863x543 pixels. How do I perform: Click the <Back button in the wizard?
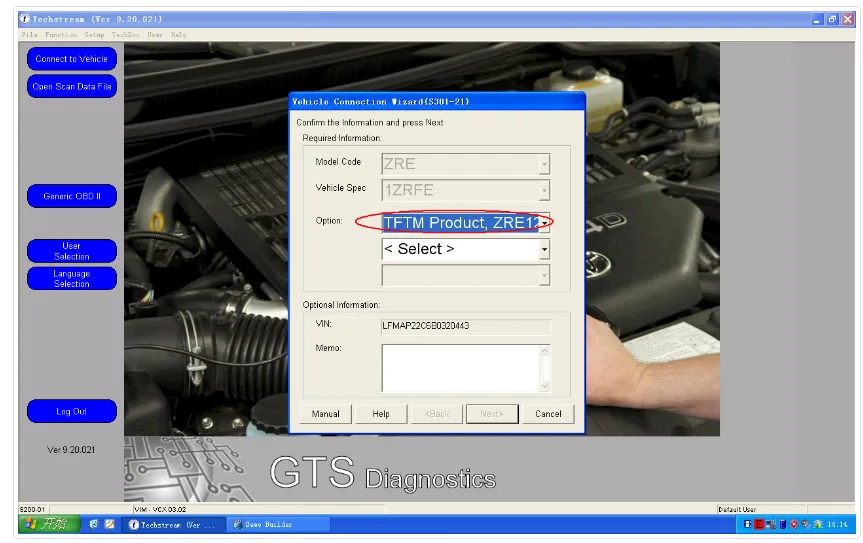(x=437, y=414)
